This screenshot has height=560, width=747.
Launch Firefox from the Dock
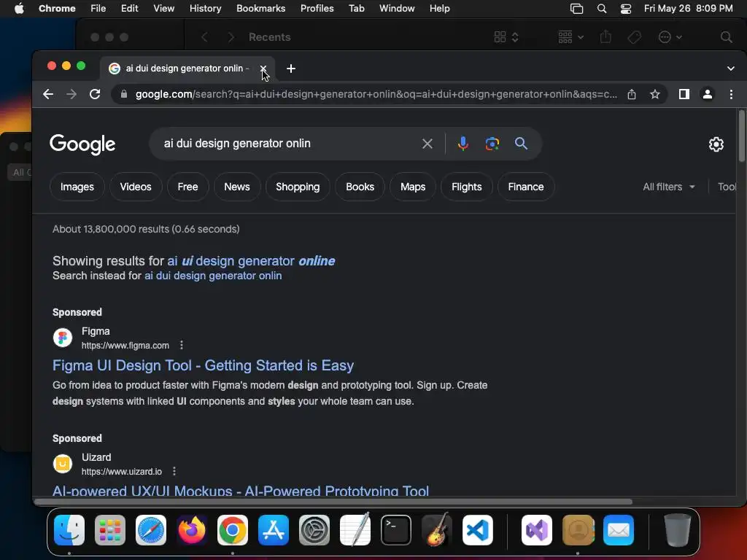click(x=192, y=530)
